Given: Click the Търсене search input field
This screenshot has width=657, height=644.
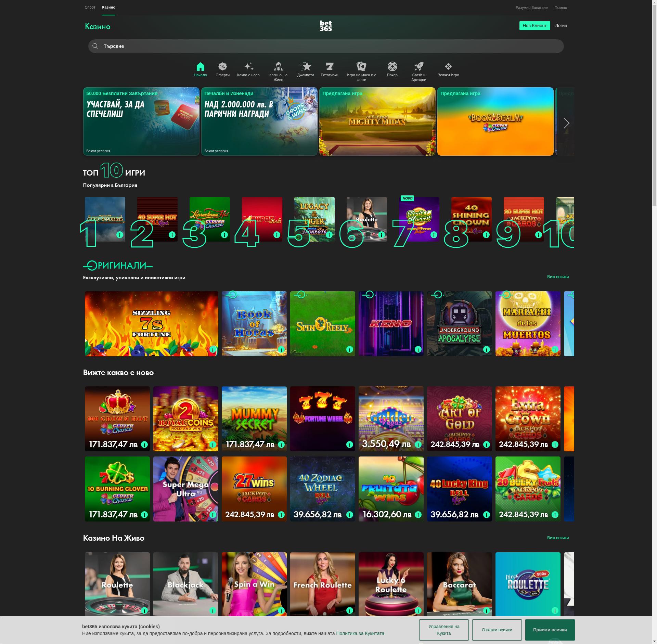Looking at the screenshot, I should pos(240,46).
